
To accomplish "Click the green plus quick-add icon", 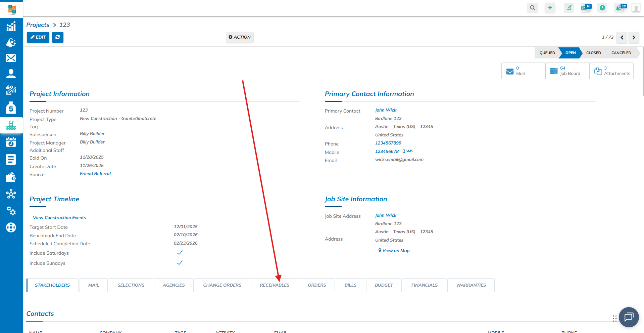I will [x=550, y=8].
